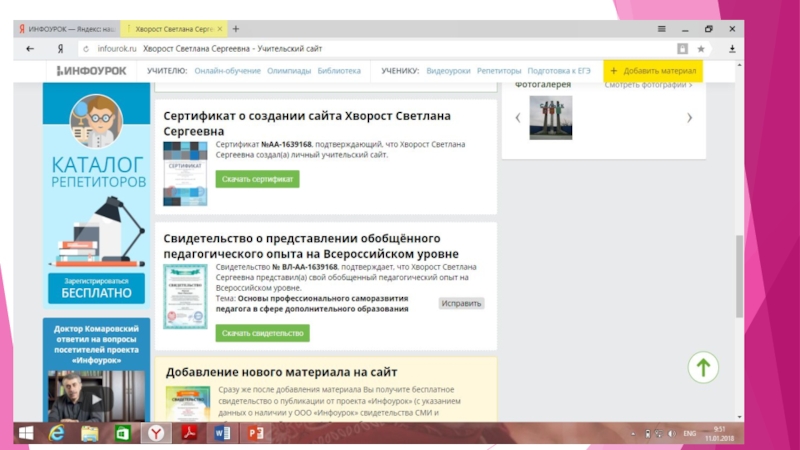
Task: Click the КАТАЛОГ РЕПЕТИТОРОВ banner title
Action: (x=98, y=172)
